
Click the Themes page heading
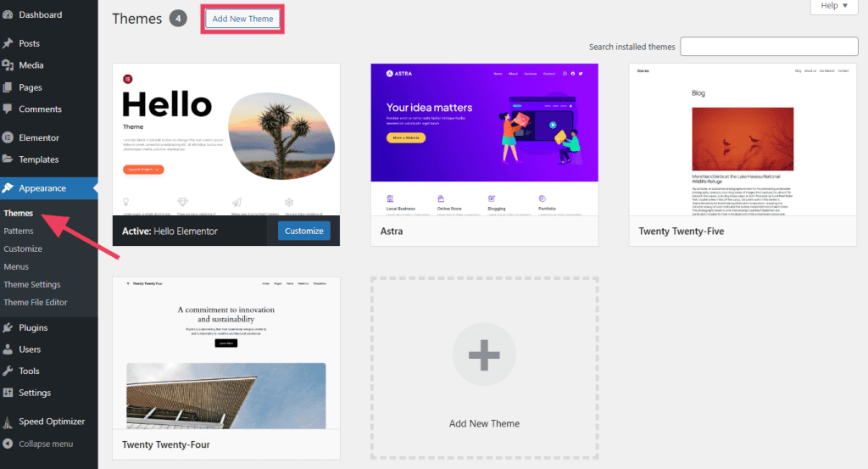[x=136, y=19]
